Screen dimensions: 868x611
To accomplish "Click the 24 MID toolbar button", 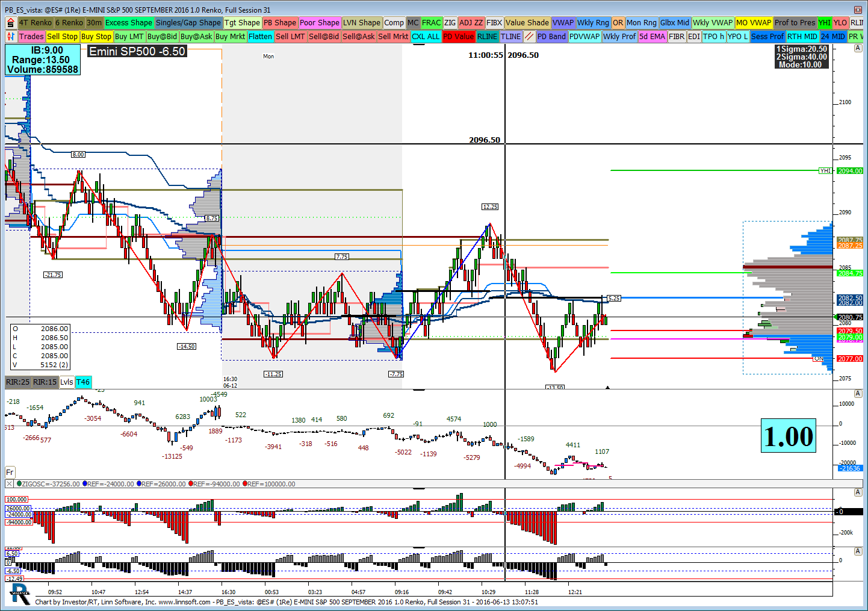I will pos(834,37).
